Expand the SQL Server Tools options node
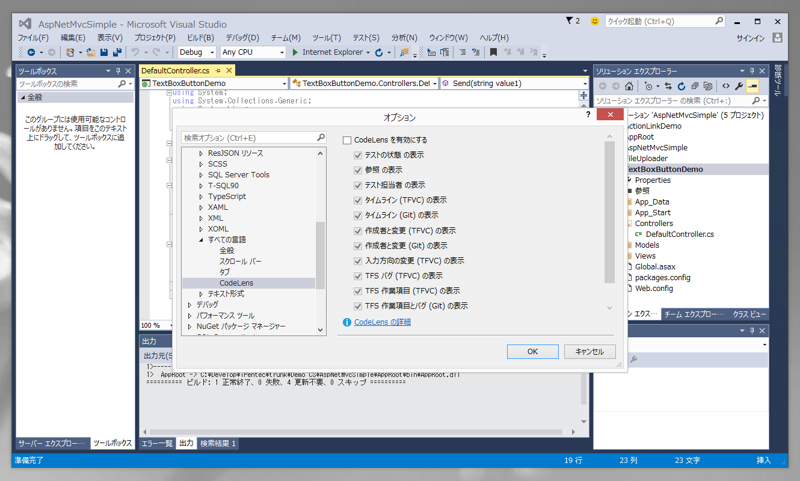The height and width of the screenshot is (481, 800). (201, 175)
